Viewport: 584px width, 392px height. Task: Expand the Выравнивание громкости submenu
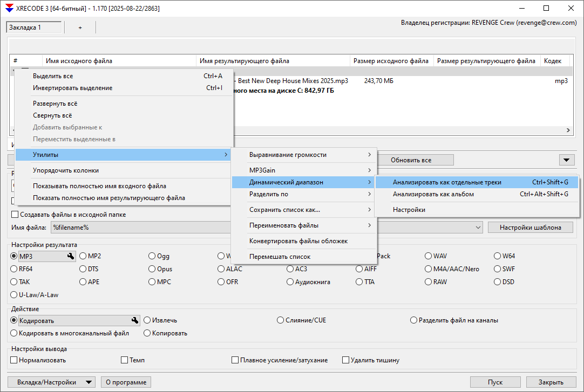point(304,155)
